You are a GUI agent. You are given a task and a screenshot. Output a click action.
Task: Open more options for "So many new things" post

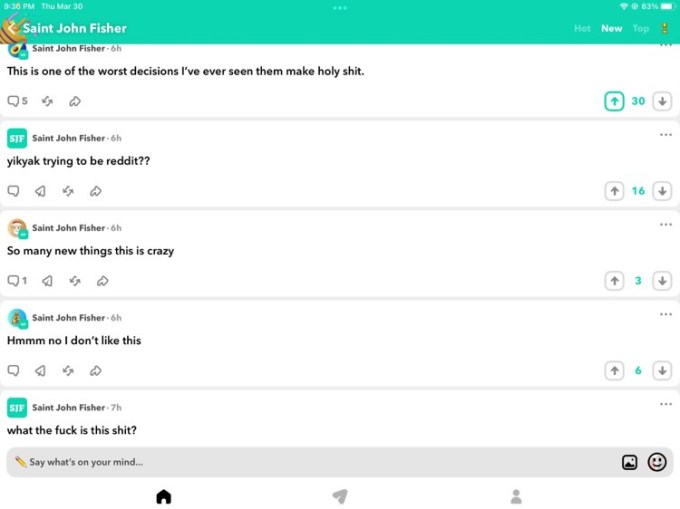(x=666, y=225)
